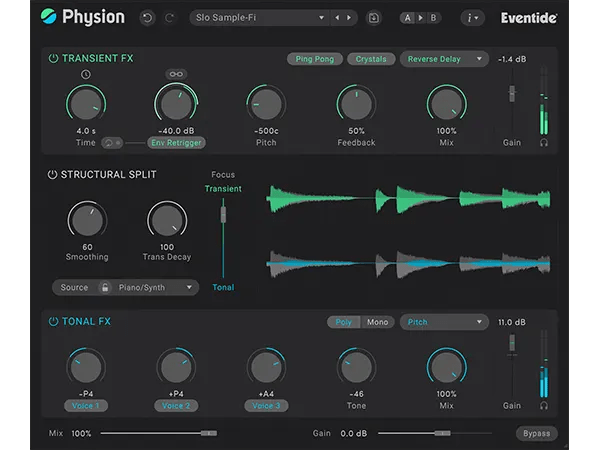Viewport: 600px width, 450px height.
Task: Click the 11.0 dB gain value
Action: pos(512,322)
